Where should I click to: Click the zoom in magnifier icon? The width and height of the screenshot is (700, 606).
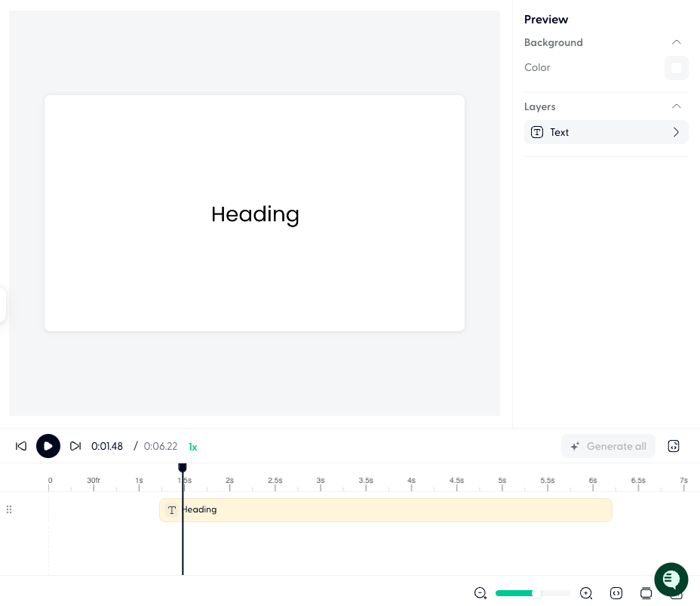pyautogui.click(x=586, y=593)
